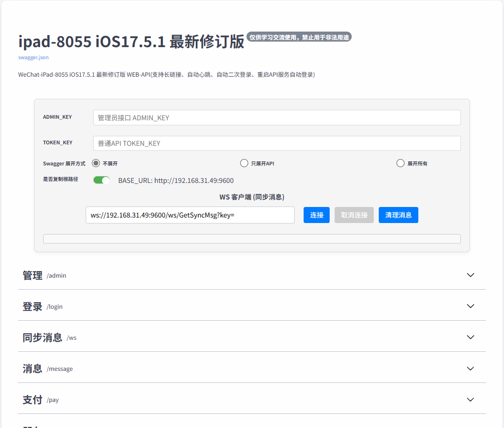Screen dimensions: 504x428
Task: Focus the TOKEN_KEY input field
Action: tap(277, 143)
